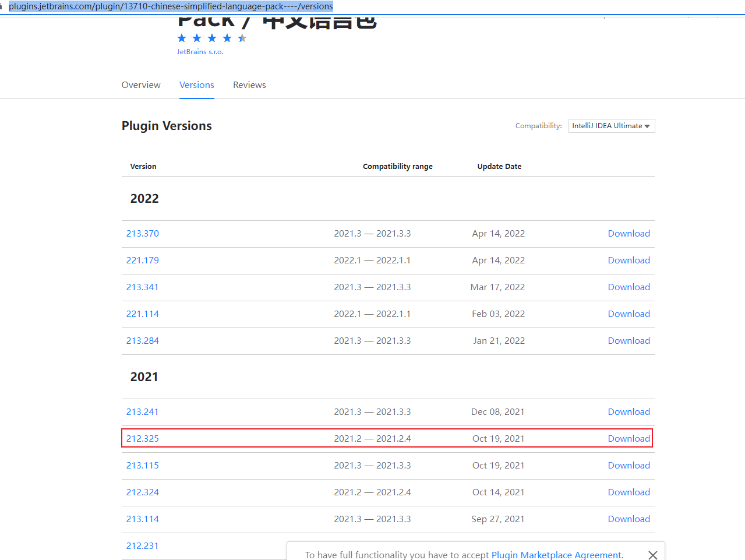Open the IntelliJ IDEA Ultimate compatibility dropdown
Image resolution: width=745 pixels, height=560 pixels.
coord(612,126)
